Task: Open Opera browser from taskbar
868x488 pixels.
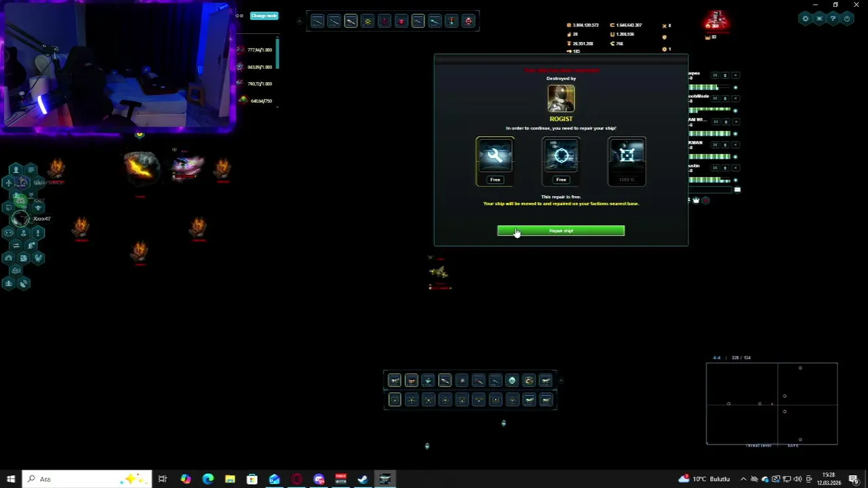Action: coord(296,479)
